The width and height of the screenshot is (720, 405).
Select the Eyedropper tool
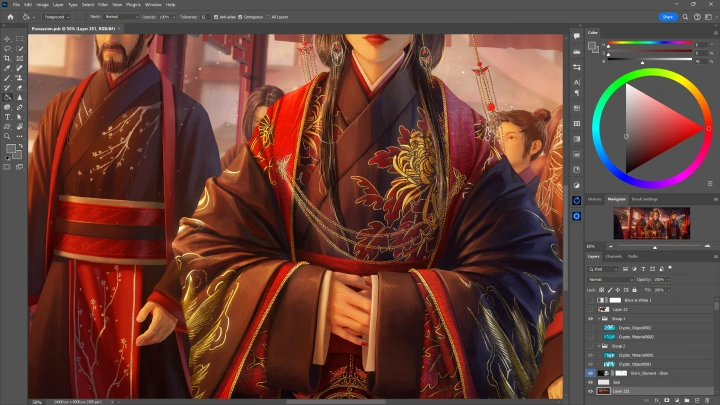point(7,68)
